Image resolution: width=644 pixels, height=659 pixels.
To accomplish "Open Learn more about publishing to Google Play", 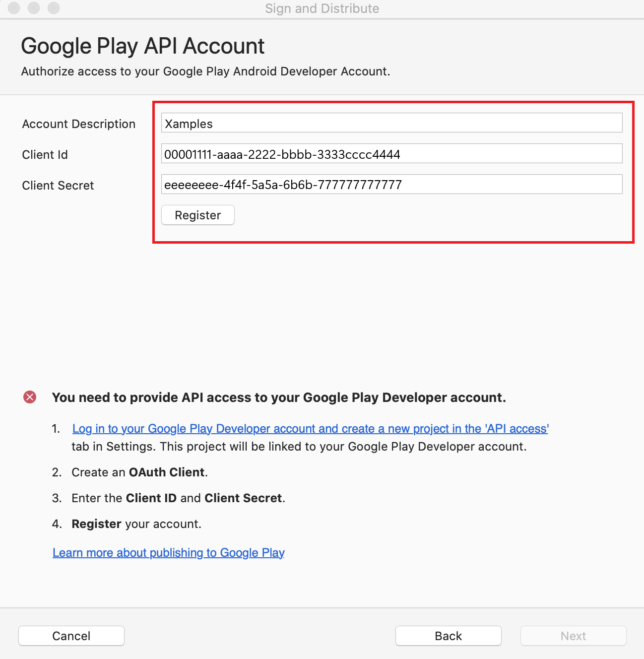I will (x=168, y=553).
